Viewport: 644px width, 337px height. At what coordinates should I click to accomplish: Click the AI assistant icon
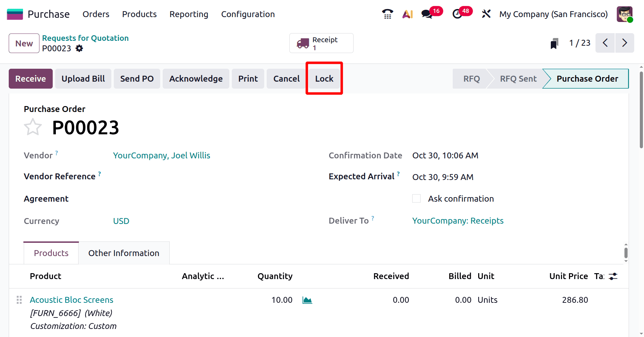coord(407,14)
